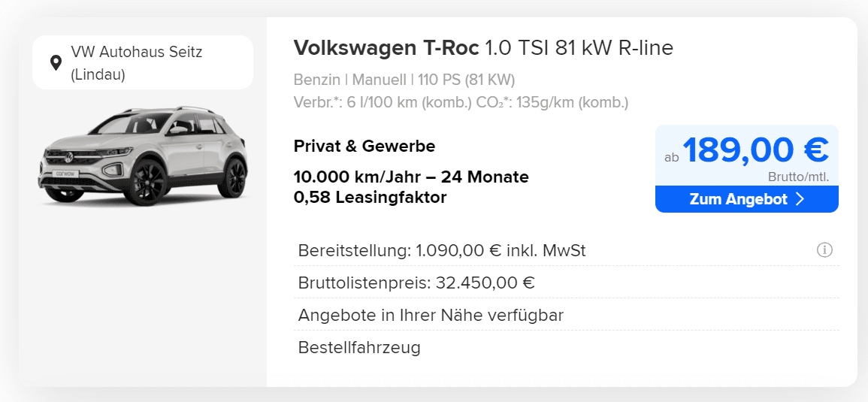Click the Bestellfahrzeug row
Screen dimensions: 868x402
click(567, 347)
